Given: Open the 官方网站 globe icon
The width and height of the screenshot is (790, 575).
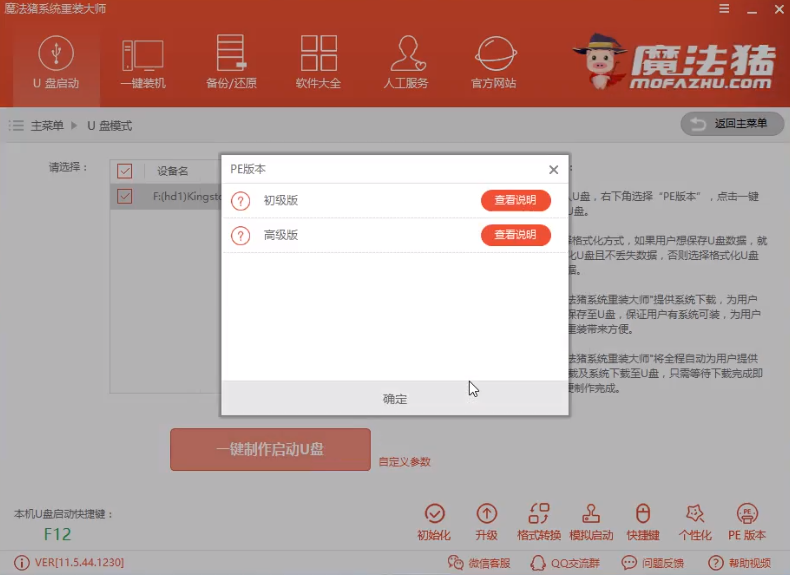Looking at the screenshot, I should coord(495,53).
